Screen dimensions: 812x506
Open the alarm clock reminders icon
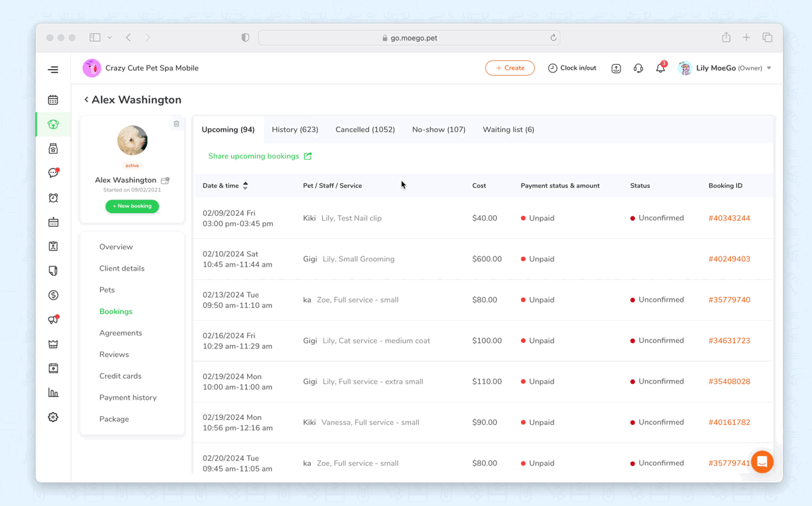pos(53,198)
